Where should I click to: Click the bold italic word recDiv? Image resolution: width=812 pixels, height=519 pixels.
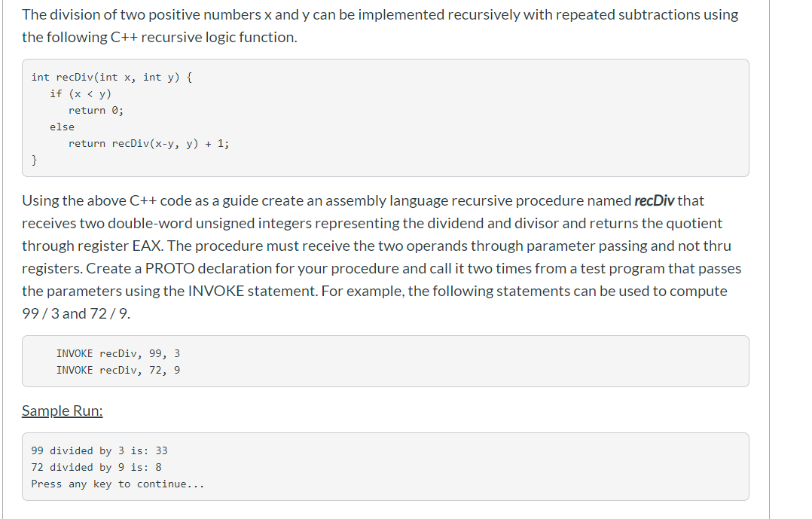pyautogui.click(x=654, y=200)
